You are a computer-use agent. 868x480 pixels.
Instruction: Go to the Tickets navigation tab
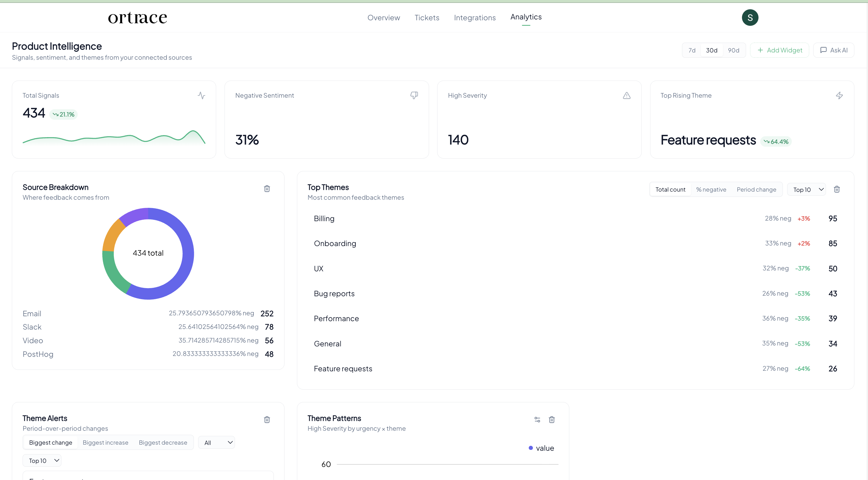click(x=426, y=17)
